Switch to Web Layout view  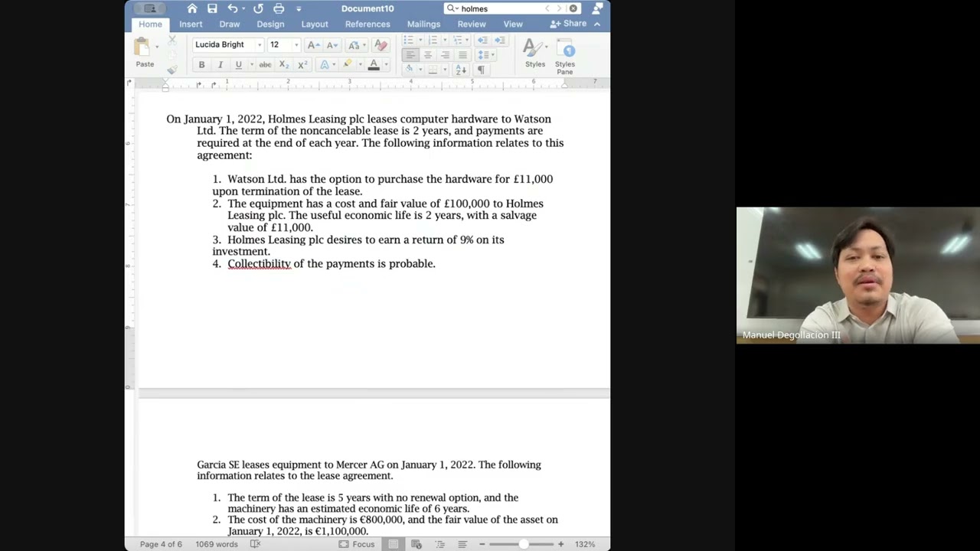click(x=416, y=544)
